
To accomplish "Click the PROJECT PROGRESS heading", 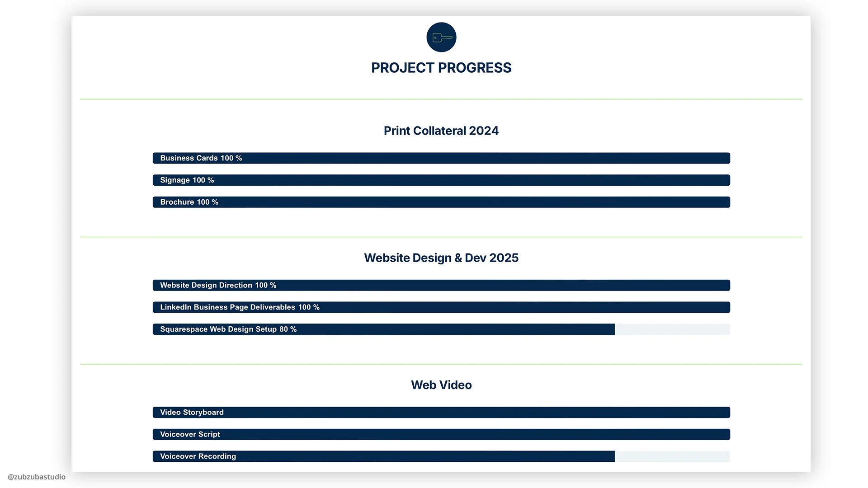I will 441,68.
